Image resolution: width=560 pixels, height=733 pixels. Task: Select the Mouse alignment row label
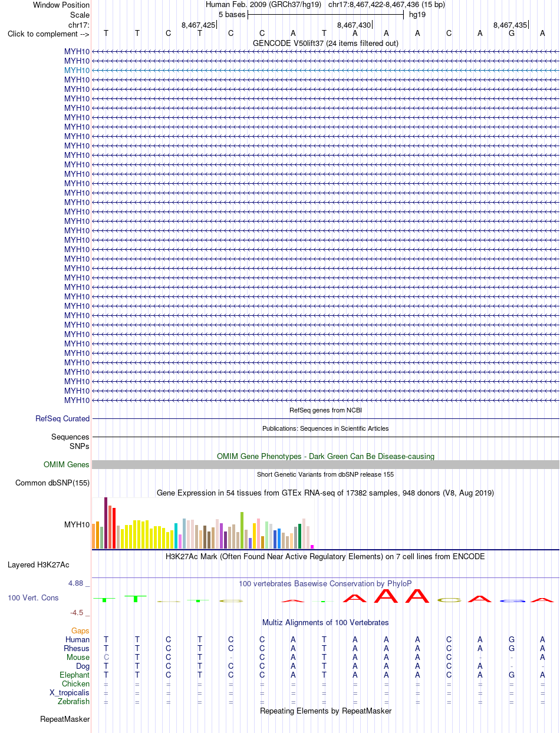click(78, 658)
